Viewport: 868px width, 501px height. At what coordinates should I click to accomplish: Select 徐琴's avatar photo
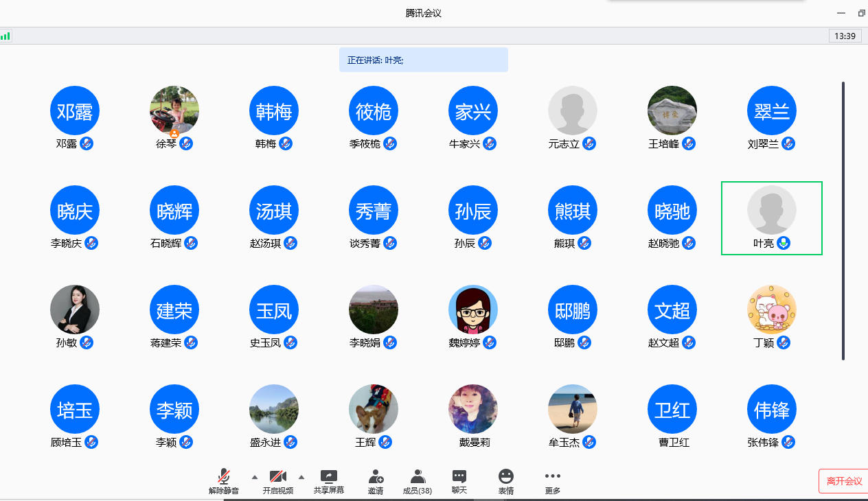174,110
